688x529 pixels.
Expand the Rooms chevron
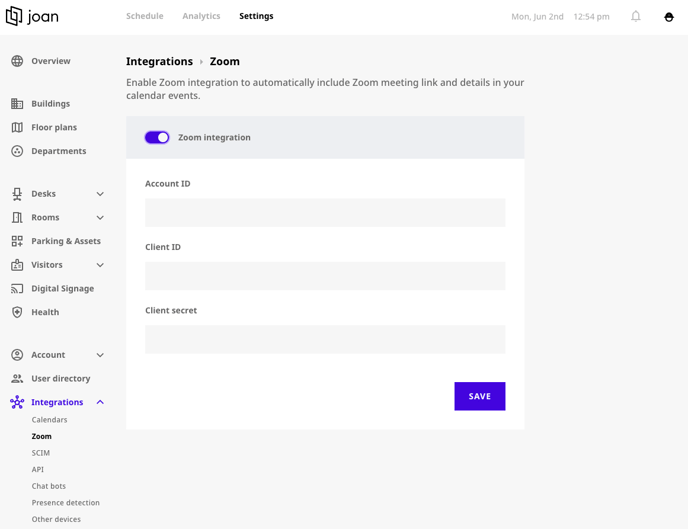point(100,218)
